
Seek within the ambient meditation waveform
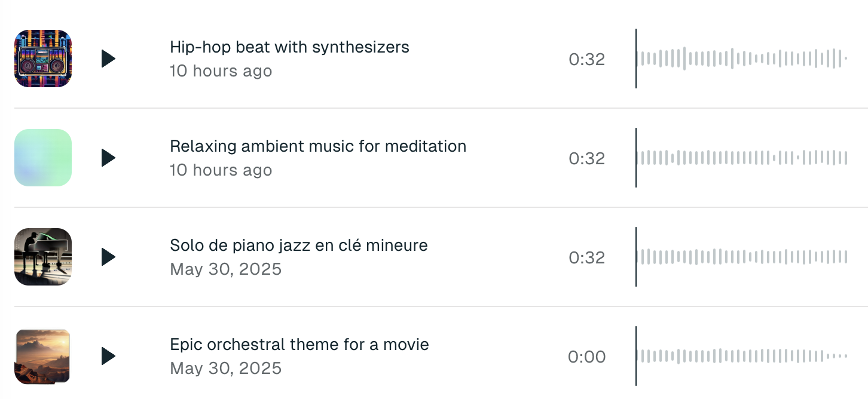pyautogui.click(x=741, y=158)
